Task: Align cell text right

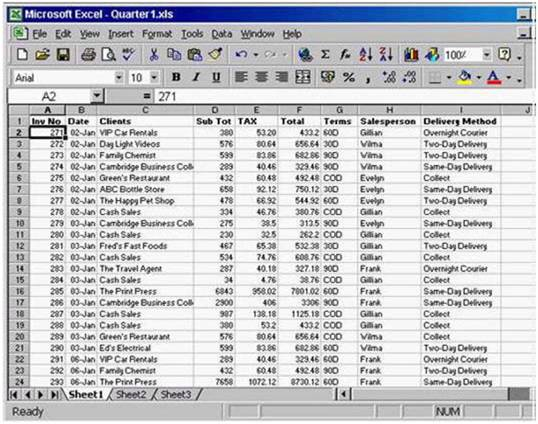Action: 282,77
